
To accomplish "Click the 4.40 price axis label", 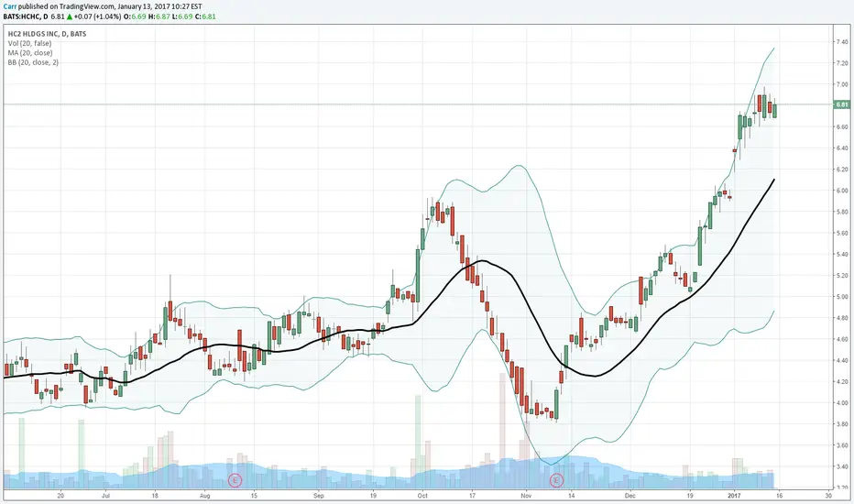I will click(841, 361).
